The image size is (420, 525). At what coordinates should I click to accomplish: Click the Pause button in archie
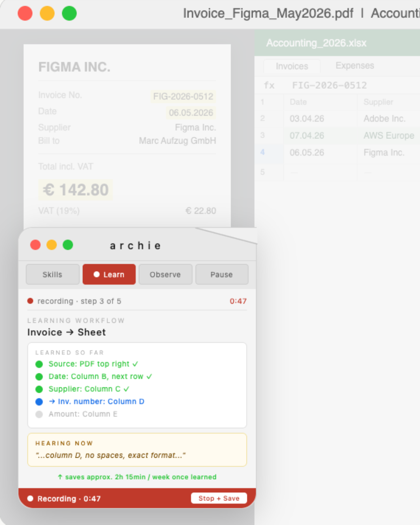pos(222,275)
